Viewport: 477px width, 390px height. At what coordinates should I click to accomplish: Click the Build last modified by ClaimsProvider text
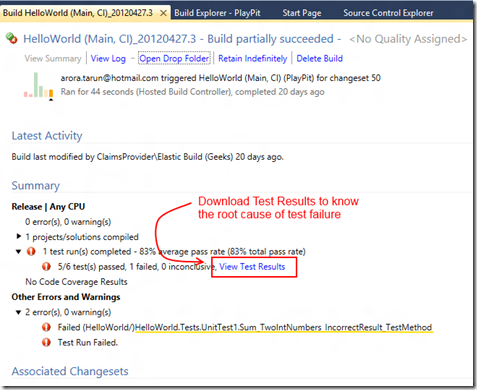coord(147,157)
